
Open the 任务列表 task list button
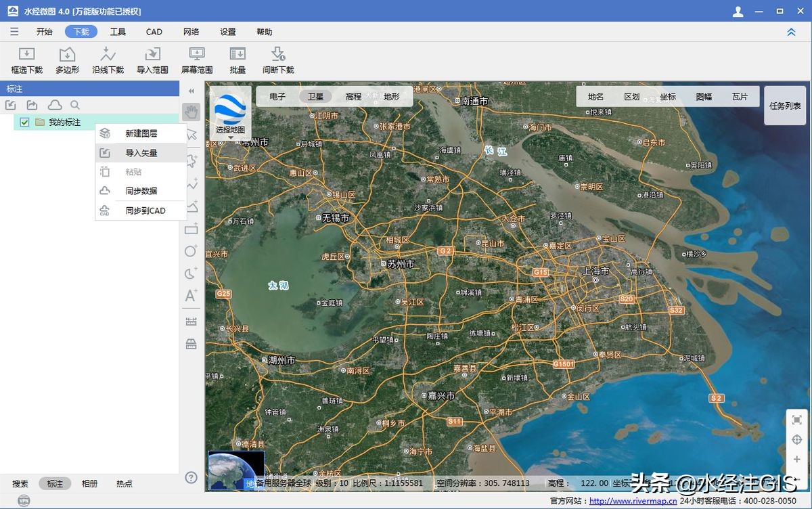click(x=785, y=106)
